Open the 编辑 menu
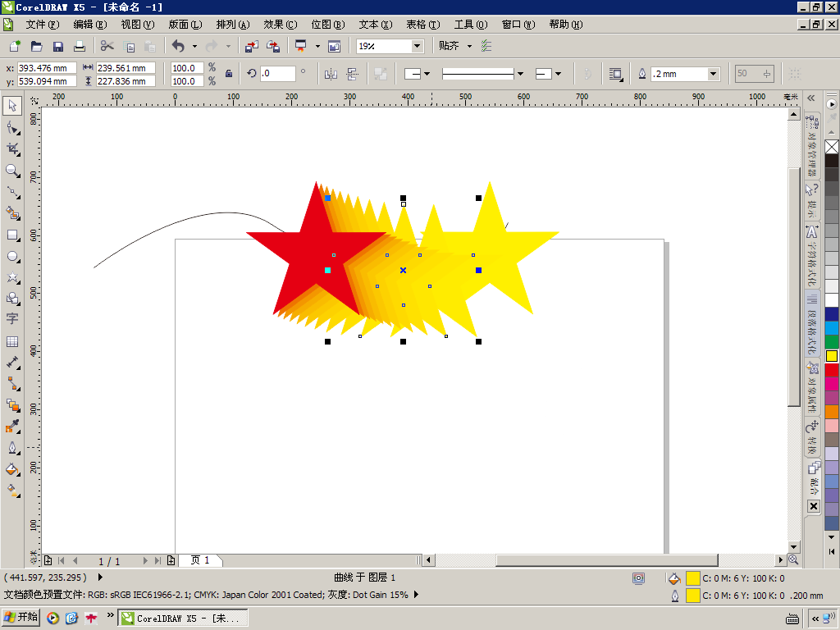 [90, 25]
